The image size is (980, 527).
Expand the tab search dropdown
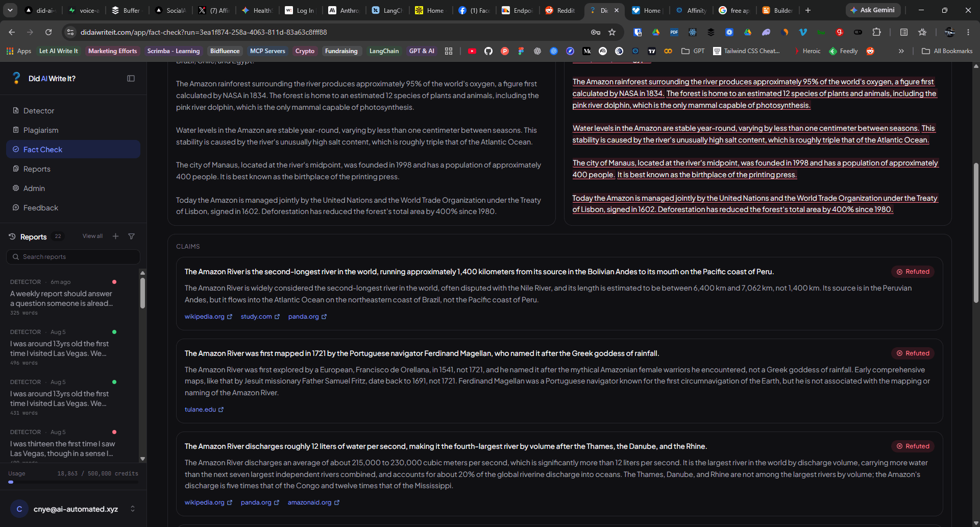click(10, 10)
